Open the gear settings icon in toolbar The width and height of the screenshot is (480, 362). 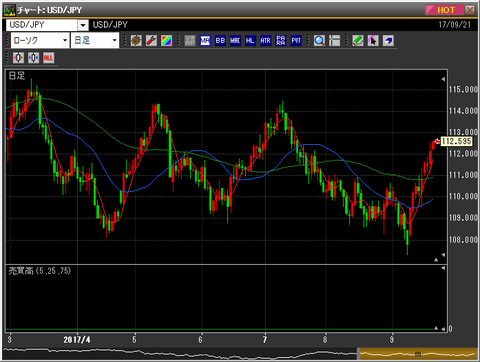(136, 41)
